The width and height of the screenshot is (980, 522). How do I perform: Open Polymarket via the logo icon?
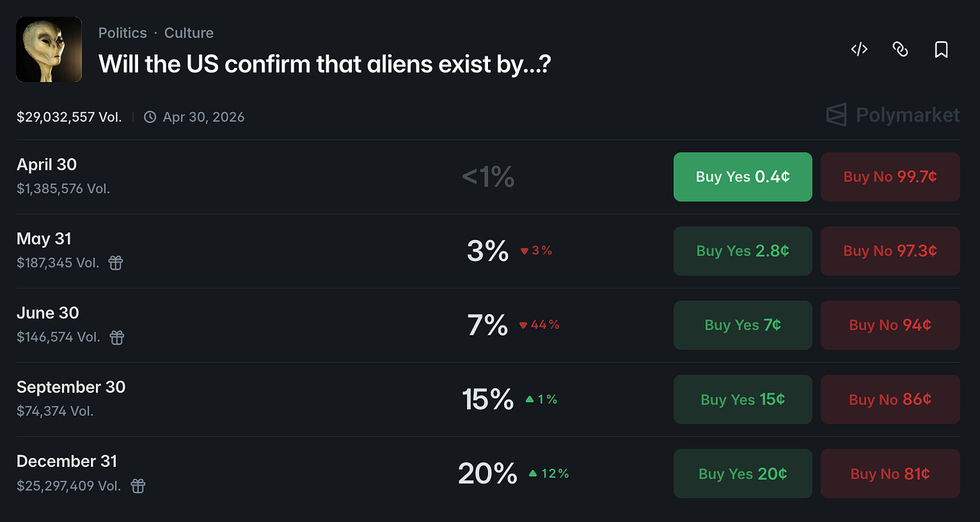[x=837, y=115]
